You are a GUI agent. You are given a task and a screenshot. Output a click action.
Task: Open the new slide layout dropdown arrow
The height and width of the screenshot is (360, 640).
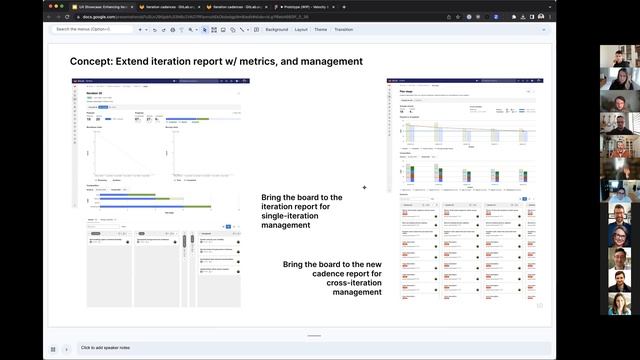146,30
